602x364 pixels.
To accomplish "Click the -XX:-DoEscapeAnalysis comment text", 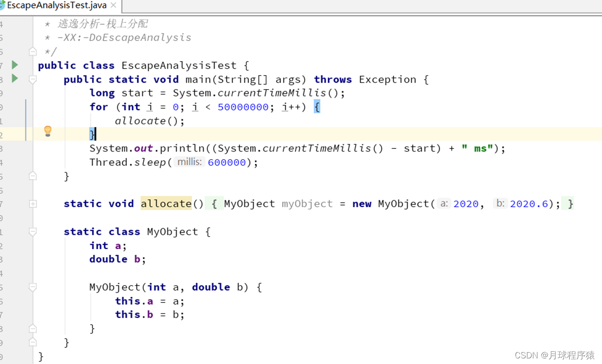I will pyautogui.click(x=124, y=37).
